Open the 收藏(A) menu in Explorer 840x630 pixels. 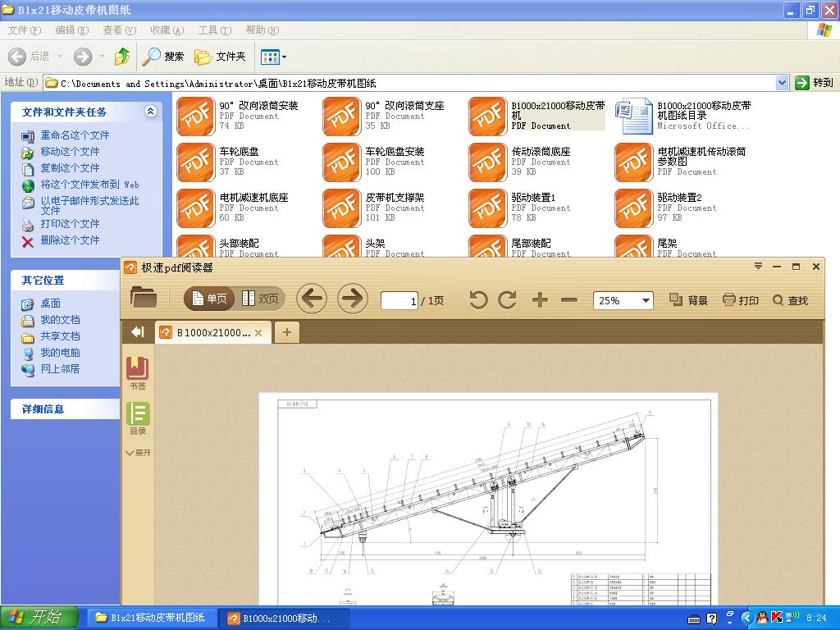click(167, 30)
